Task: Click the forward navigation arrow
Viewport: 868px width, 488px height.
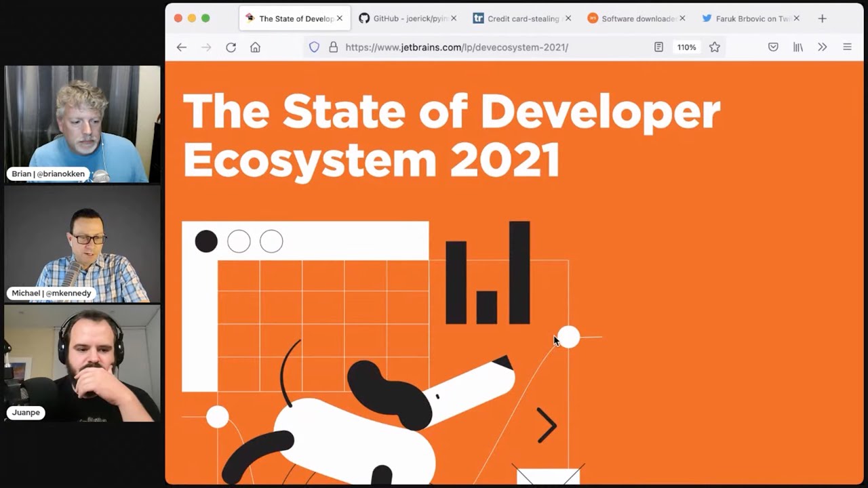Action: (206, 47)
